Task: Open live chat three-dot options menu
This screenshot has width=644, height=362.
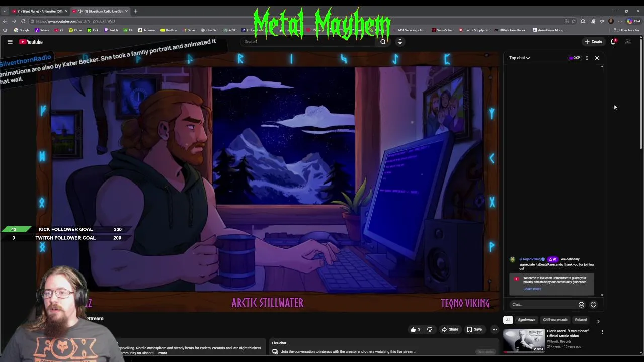Action: 587,58
